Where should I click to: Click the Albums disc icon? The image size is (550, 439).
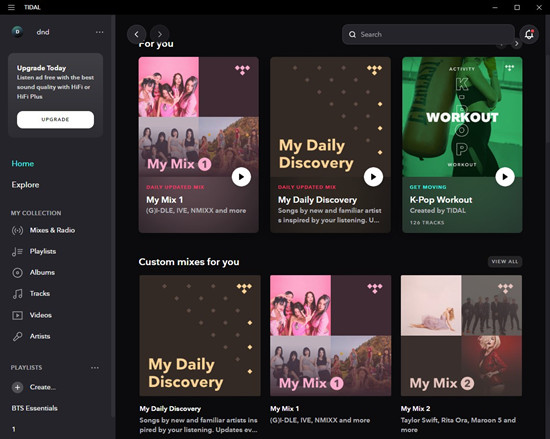(18, 272)
